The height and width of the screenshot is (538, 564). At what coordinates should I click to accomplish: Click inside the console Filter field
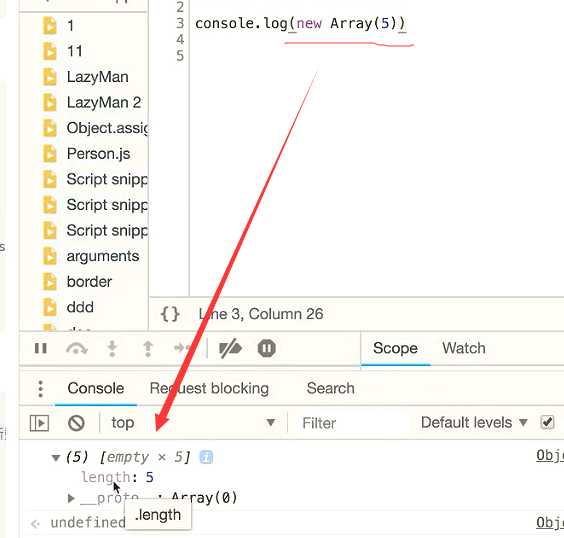351,423
